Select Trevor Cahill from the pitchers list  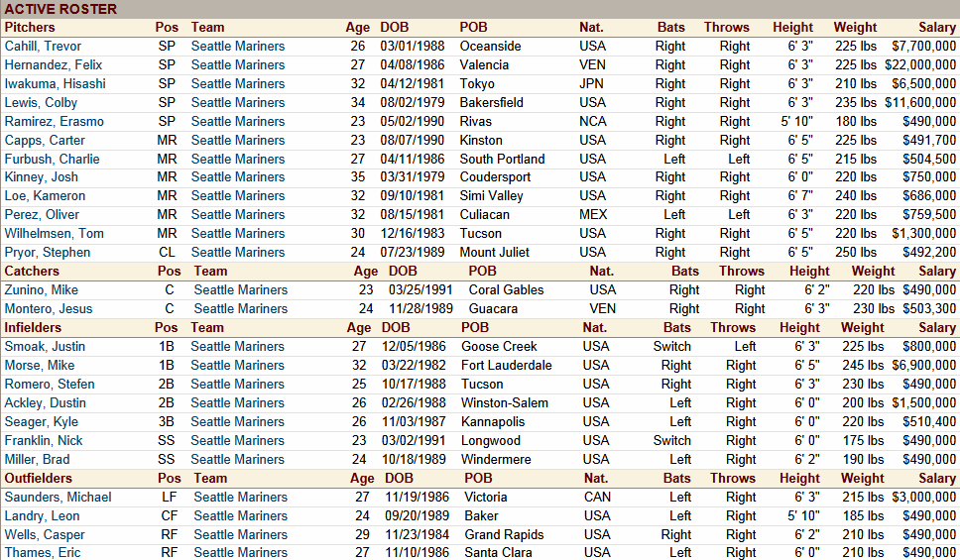(x=43, y=47)
